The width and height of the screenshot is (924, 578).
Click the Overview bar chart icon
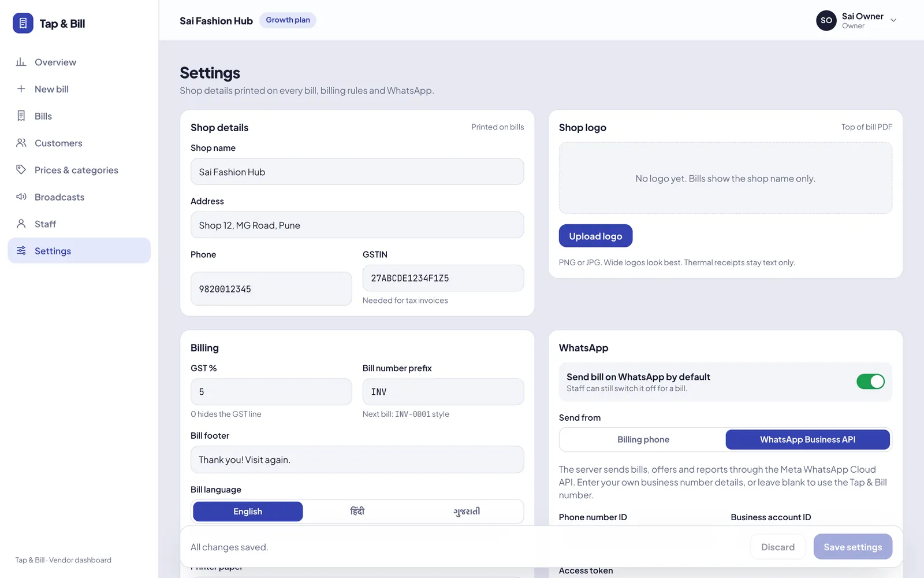pos(21,62)
